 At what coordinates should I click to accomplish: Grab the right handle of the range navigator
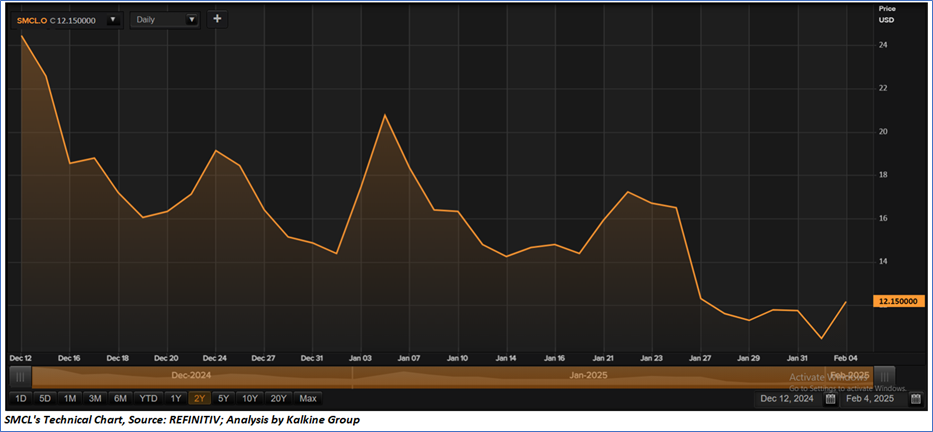click(915, 376)
